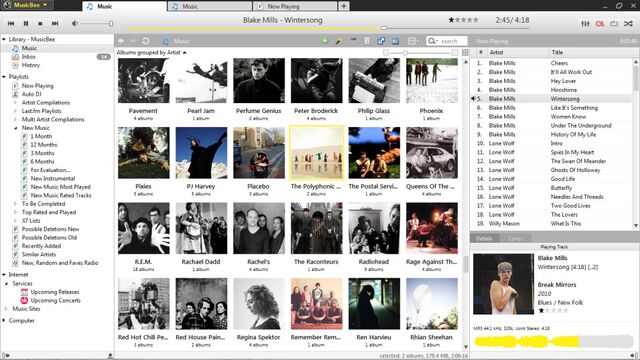
Task: Sort by the Artist column header
Action: pos(517,52)
